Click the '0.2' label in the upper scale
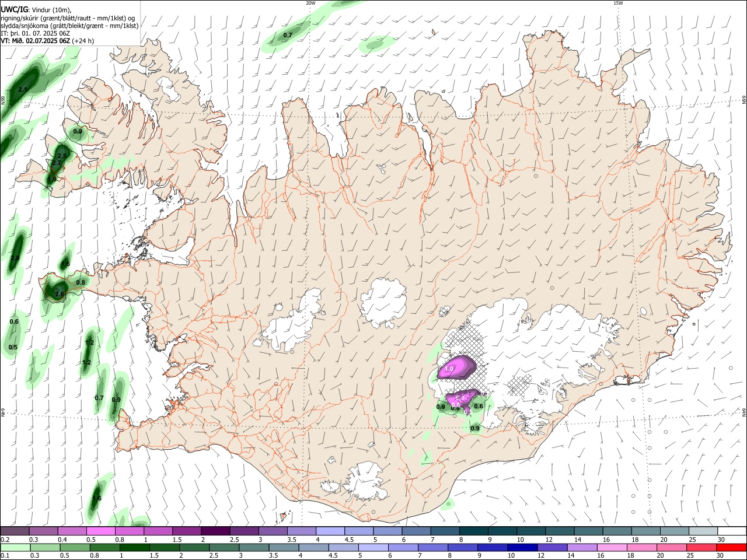This screenshot has height=560, width=747. tap(5, 540)
